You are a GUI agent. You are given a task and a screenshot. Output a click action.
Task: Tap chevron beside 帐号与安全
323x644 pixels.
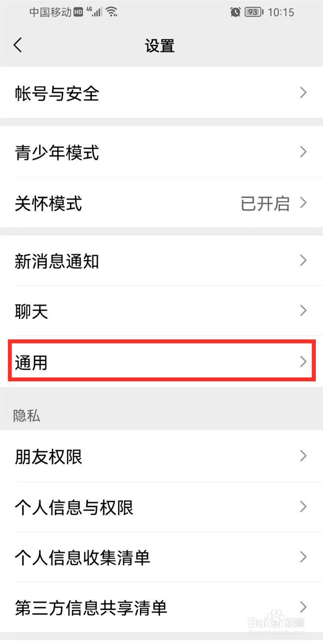304,93
